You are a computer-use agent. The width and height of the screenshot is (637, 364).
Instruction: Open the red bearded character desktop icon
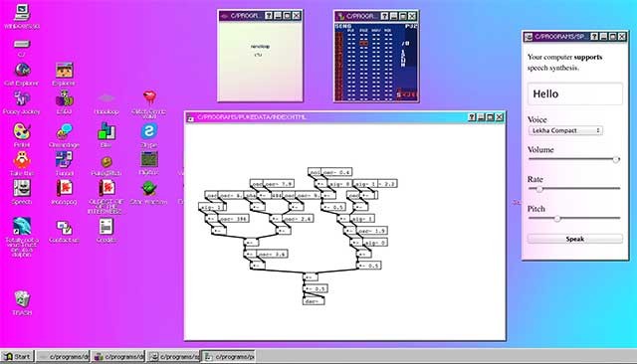(x=22, y=160)
